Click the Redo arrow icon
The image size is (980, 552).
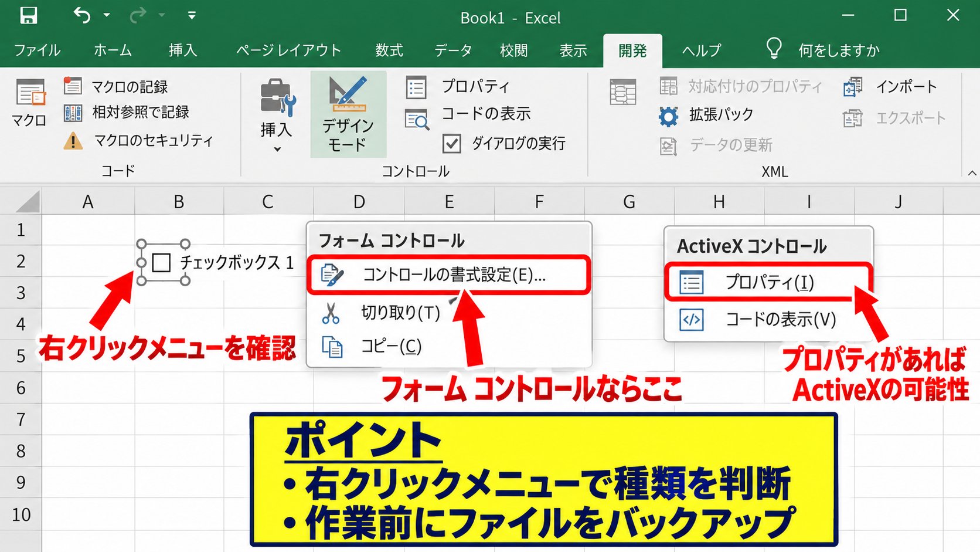[137, 15]
